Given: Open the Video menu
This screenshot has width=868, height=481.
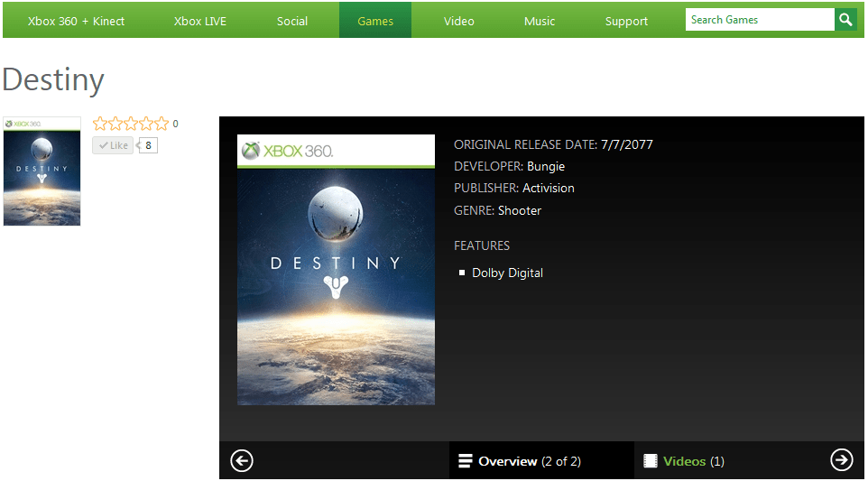Looking at the screenshot, I should click(459, 21).
